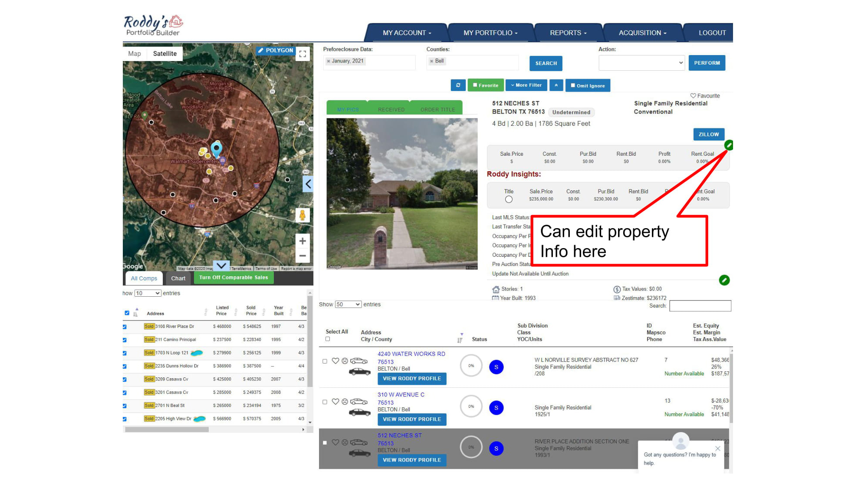
Task: Click the Zillow button
Action: (709, 134)
